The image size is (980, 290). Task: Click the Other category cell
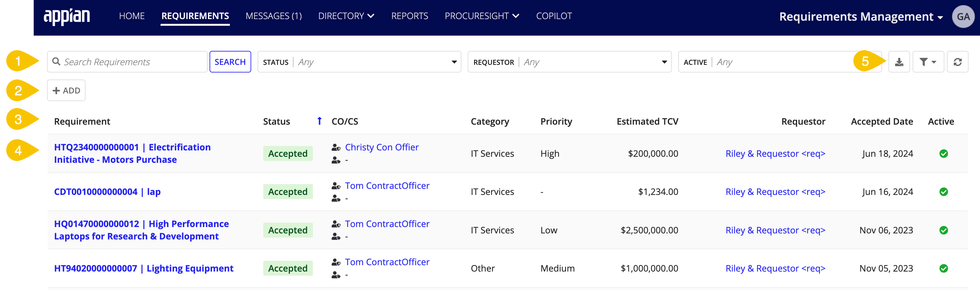483,269
